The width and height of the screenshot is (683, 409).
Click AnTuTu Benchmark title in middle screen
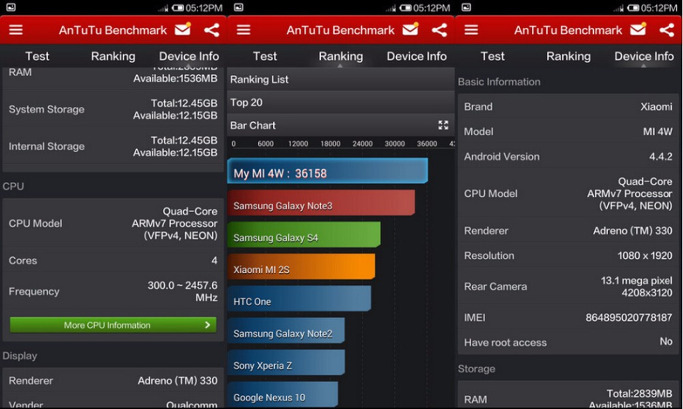pos(340,30)
